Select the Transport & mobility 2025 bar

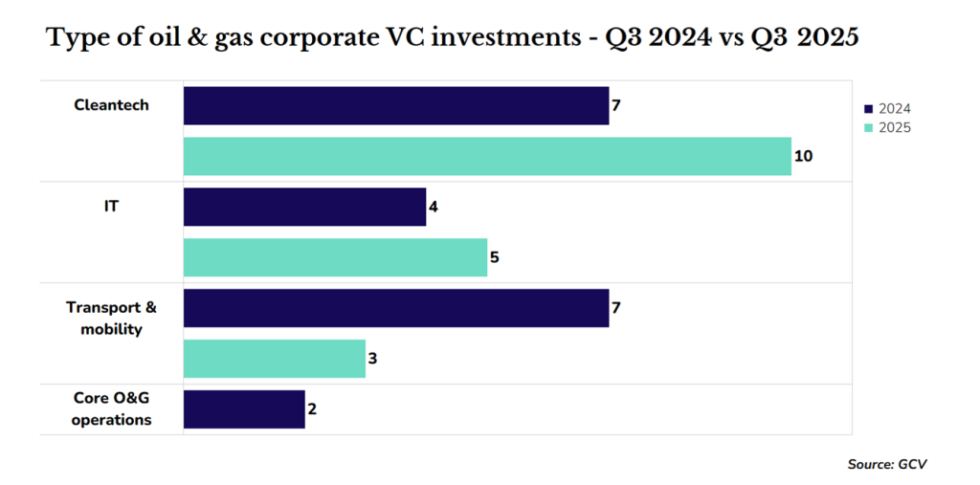click(274, 359)
